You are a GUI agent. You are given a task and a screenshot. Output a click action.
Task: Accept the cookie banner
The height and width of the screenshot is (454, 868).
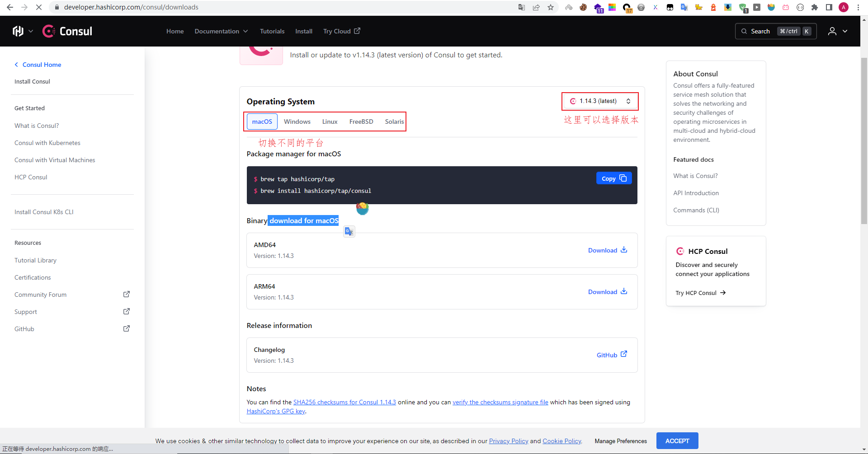coord(677,441)
